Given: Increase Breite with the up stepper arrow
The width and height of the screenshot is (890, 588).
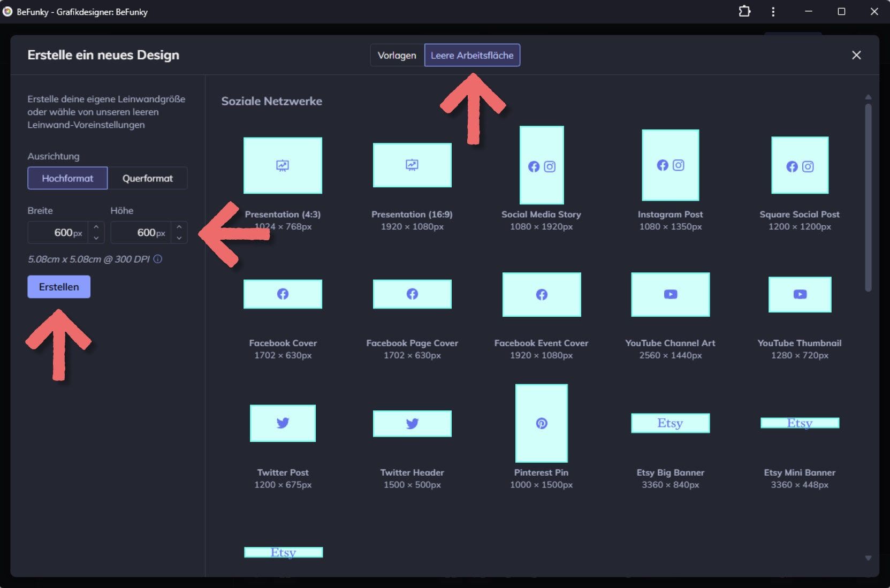Looking at the screenshot, I should pyautogui.click(x=96, y=227).
